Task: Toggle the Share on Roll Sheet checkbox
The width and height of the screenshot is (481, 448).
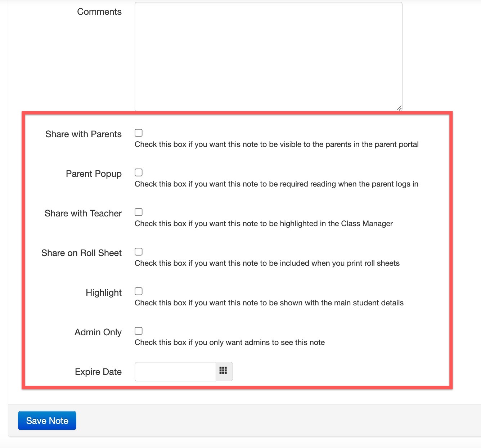Action: pyautogui.click(x=139, y=252)
